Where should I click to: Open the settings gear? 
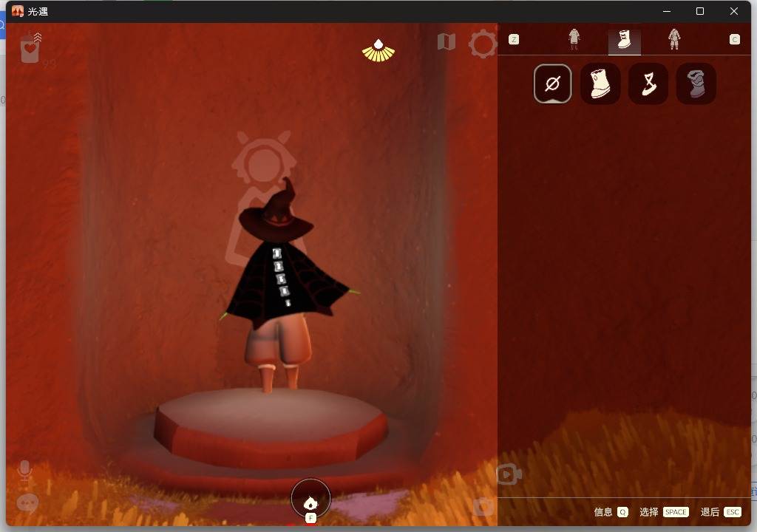[x=482, y=44]
